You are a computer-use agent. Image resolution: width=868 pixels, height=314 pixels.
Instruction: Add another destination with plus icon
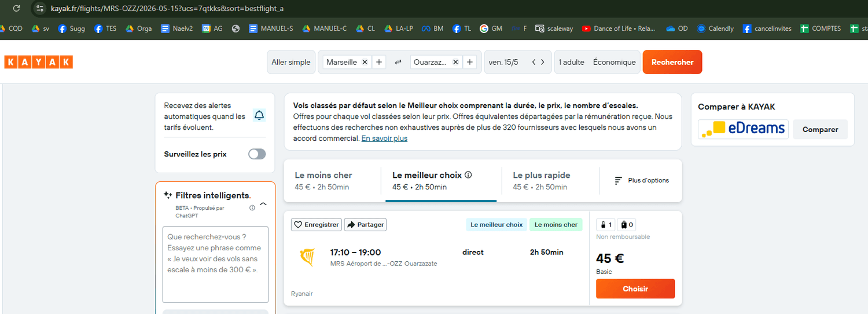470,62
